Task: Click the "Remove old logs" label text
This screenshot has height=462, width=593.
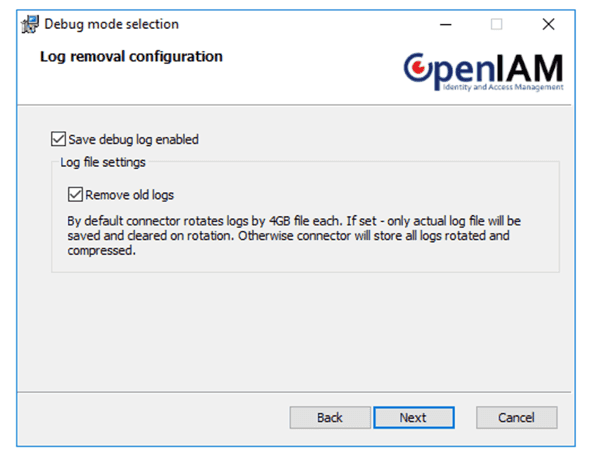Action: (x=129, y=195)
